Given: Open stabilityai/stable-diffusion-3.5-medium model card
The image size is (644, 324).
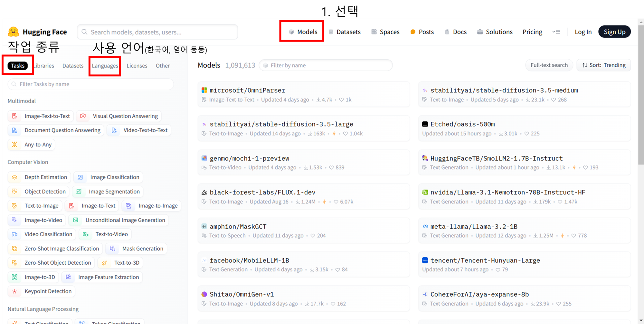Looking at the screenshot, I should point(524,94).
